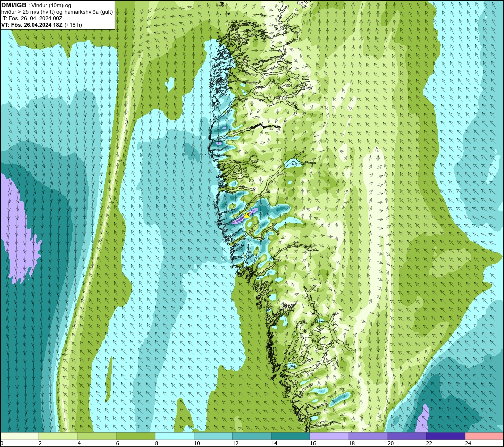Click the '(+18 h)' forecast offset text
The image size is (504, 447).
coord(73,25)
